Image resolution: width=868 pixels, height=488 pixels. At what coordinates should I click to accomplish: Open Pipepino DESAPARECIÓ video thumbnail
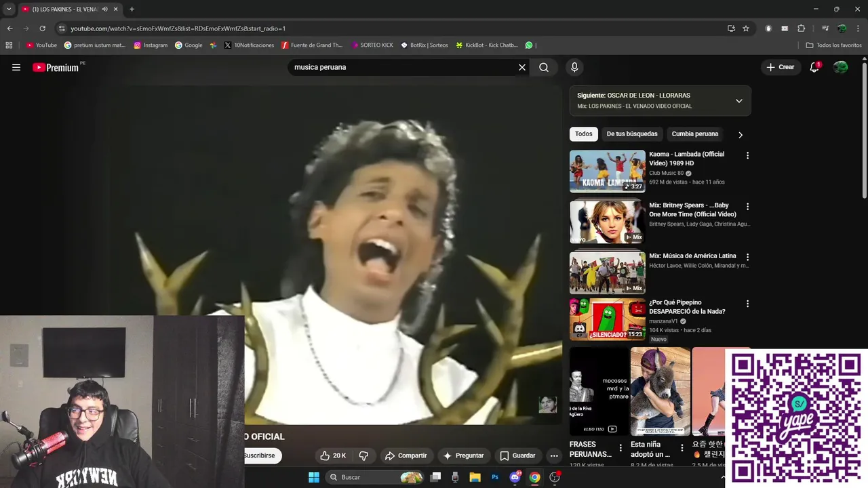click(607, 319)
